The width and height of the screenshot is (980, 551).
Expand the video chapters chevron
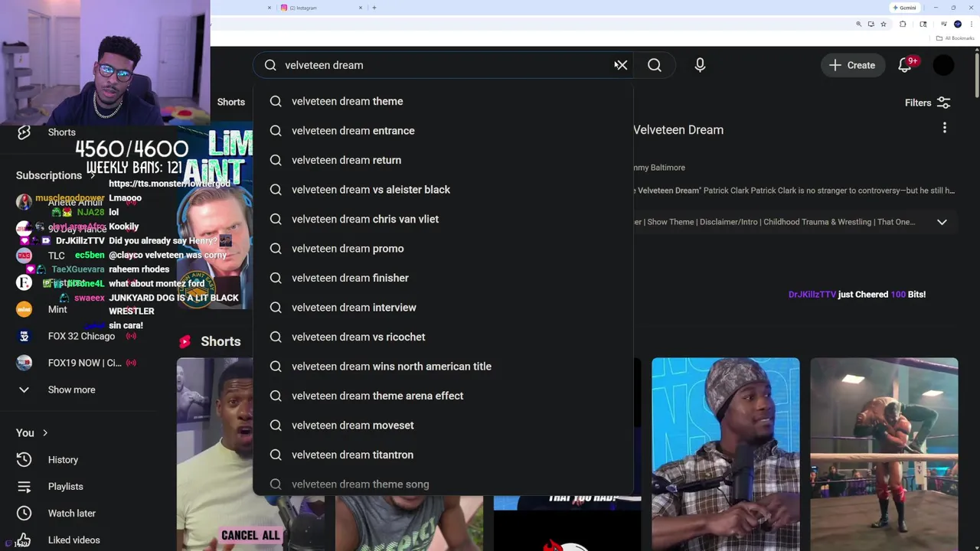(x=942, y=222)
